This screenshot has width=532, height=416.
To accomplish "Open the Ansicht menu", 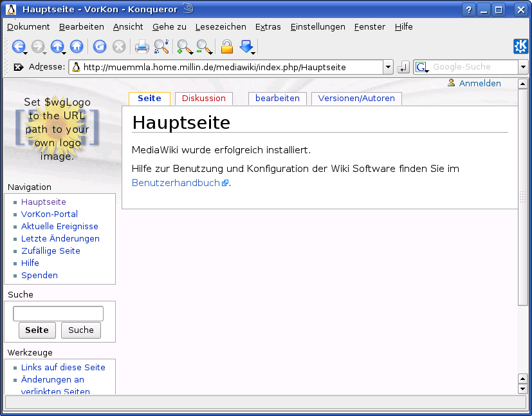I will [128, 27].
